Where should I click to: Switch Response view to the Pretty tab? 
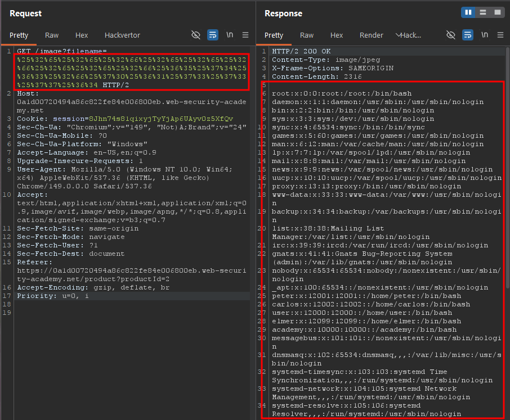coord(274,35)
